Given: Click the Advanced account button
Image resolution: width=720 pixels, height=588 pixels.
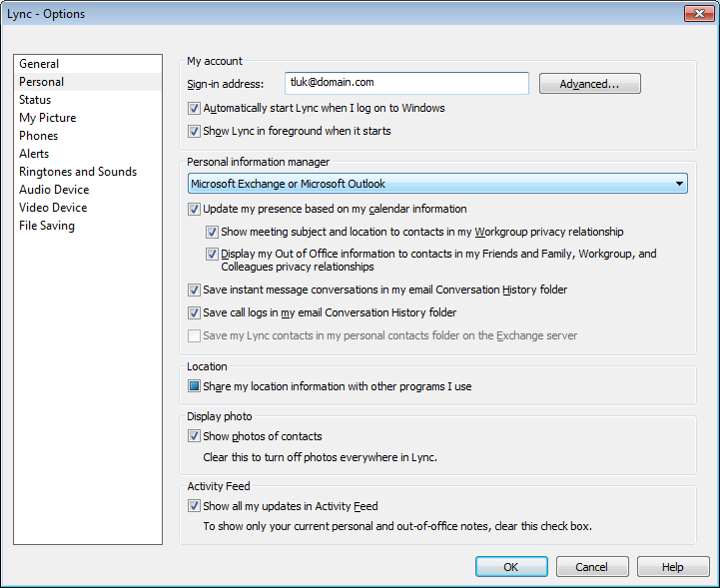Looking at the screenshot, I should 589,84.
